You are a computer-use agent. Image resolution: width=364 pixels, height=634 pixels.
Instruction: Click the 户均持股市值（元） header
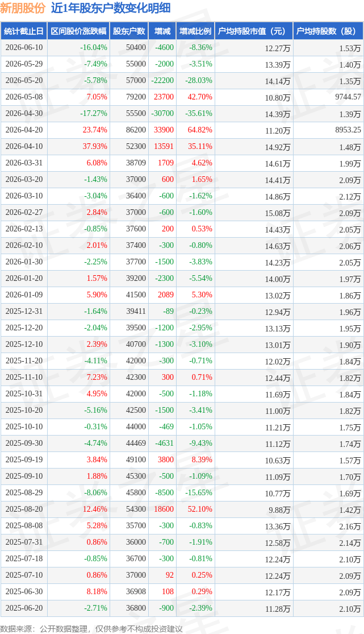[254, 31]
